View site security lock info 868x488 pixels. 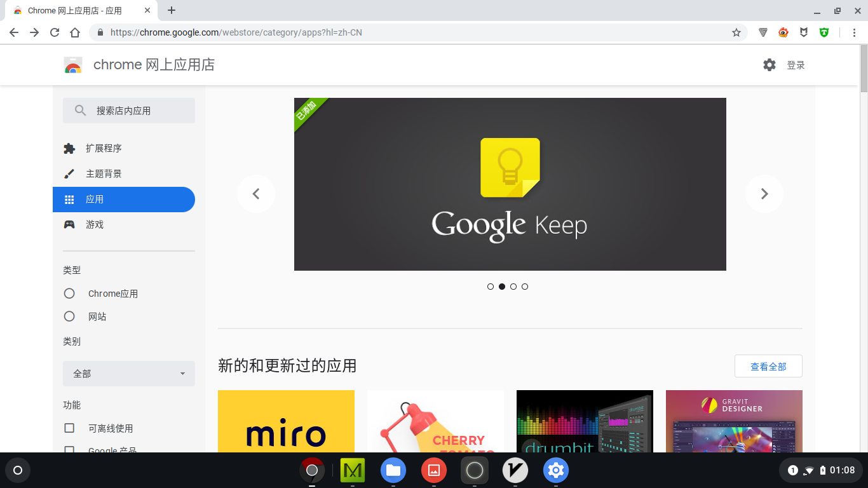click(100, 32)
